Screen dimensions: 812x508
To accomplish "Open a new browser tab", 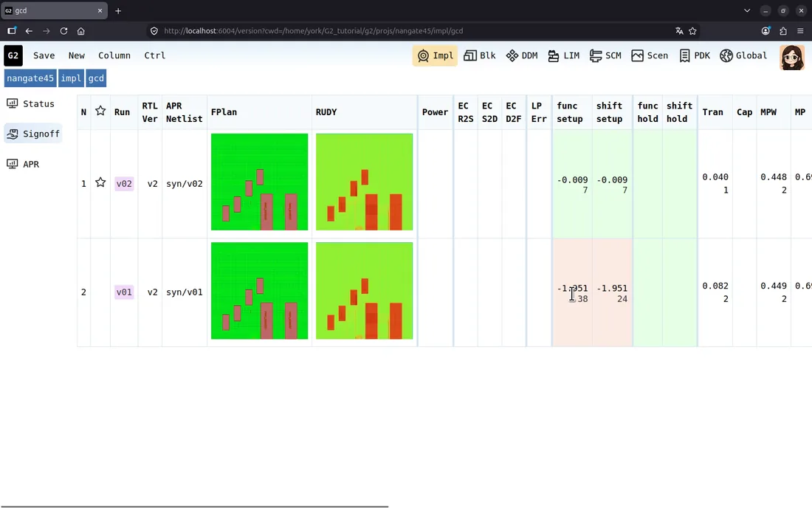I will click(x=118, y=10).
